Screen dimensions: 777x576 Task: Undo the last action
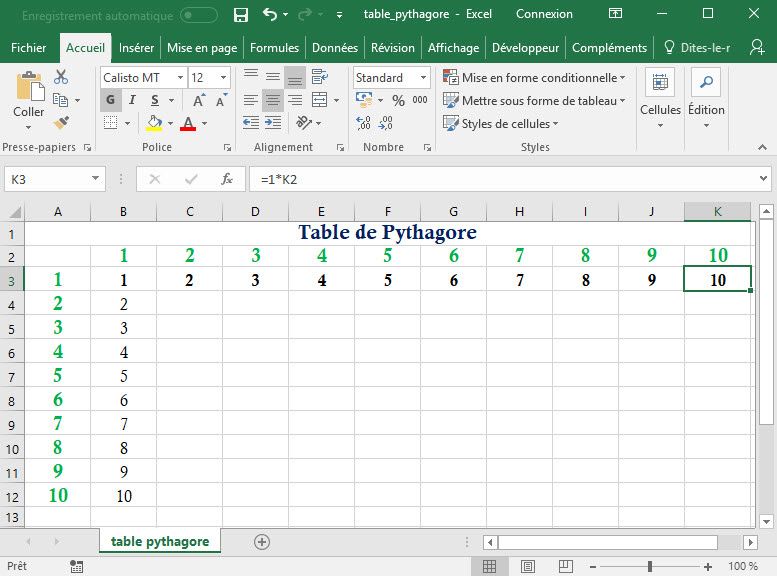click(270, 14)
